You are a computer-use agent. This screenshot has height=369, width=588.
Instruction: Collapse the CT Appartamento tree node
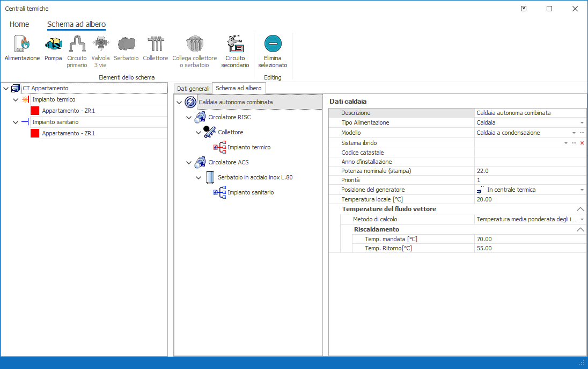pyautogui.click(x=6, y=88)
